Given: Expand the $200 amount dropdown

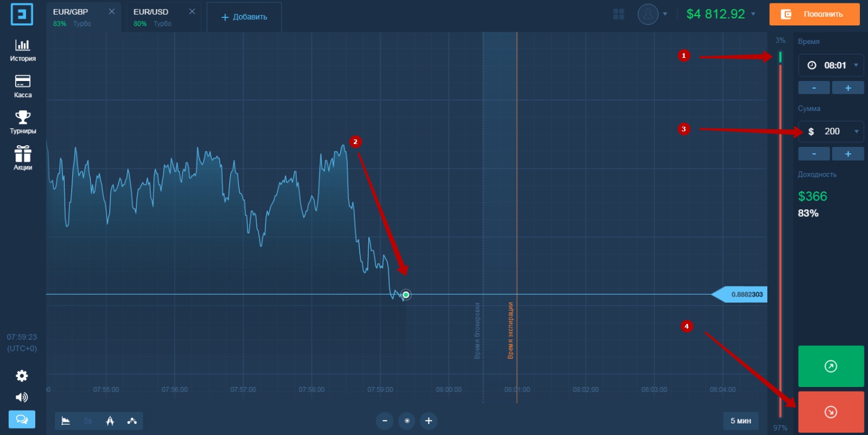Looking at the screenshot, I should 856,132.
